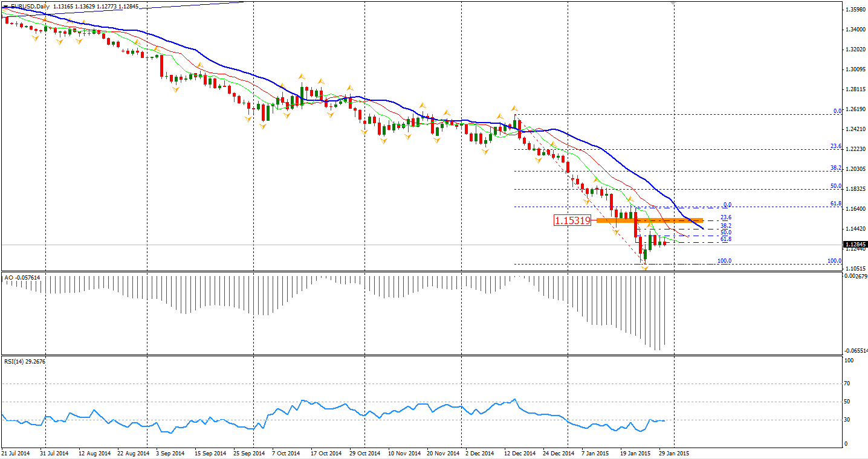This screenshot has height=459, width=868.
Task: Click the 22 Aug 2014 date label
Action: pyautogui.click(x=133, y=452)
